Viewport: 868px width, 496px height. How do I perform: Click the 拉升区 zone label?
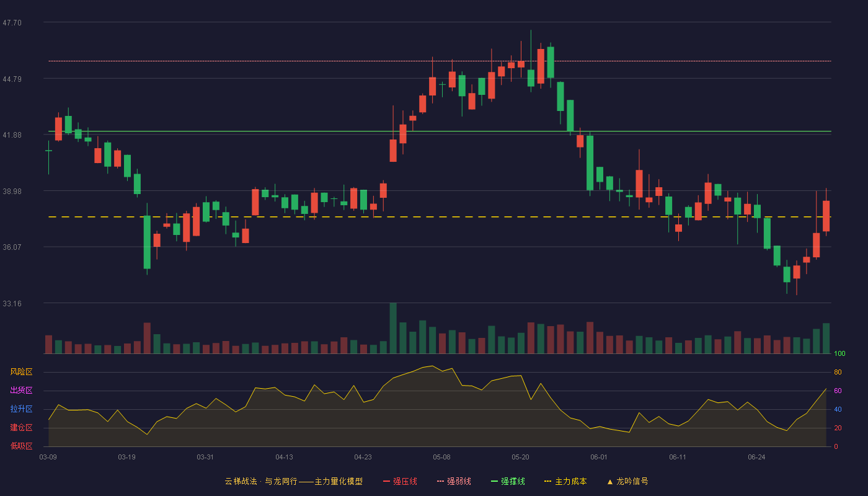(x=21, y=409)
